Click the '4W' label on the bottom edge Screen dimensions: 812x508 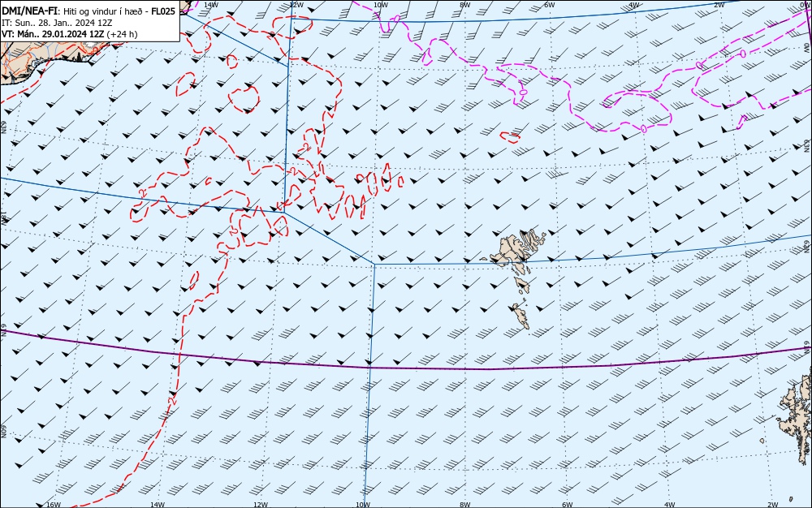click(670, 505)
